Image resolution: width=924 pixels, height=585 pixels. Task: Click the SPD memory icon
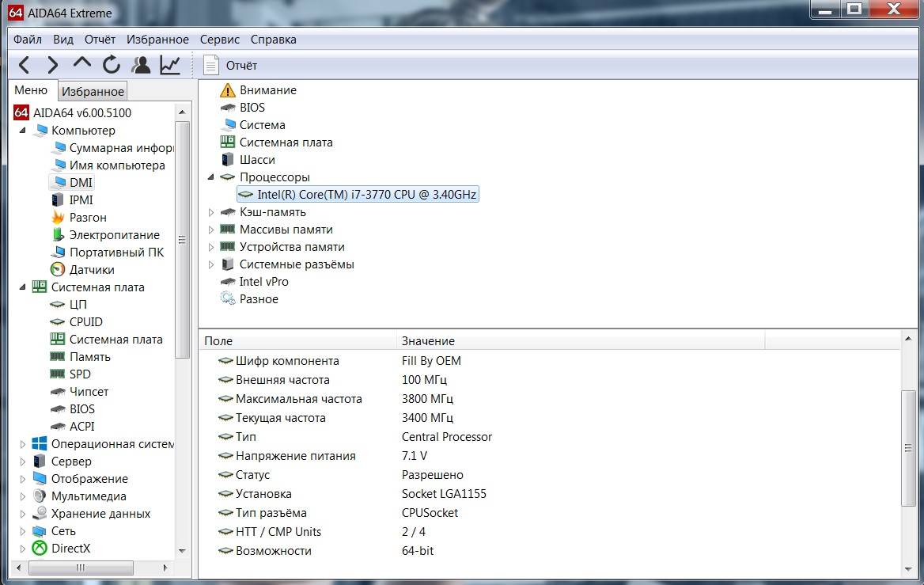[57, 374]
